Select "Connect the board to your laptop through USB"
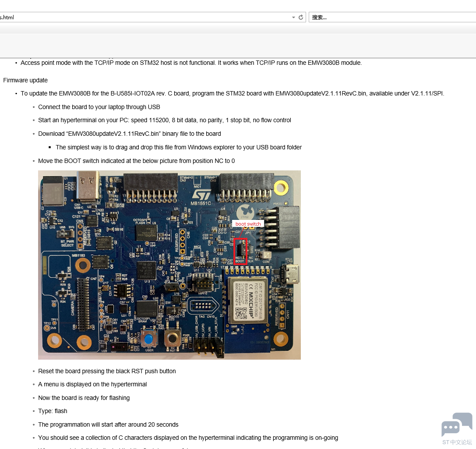Image resolution: width=476 pixels, height=449 pixels. 99,107
